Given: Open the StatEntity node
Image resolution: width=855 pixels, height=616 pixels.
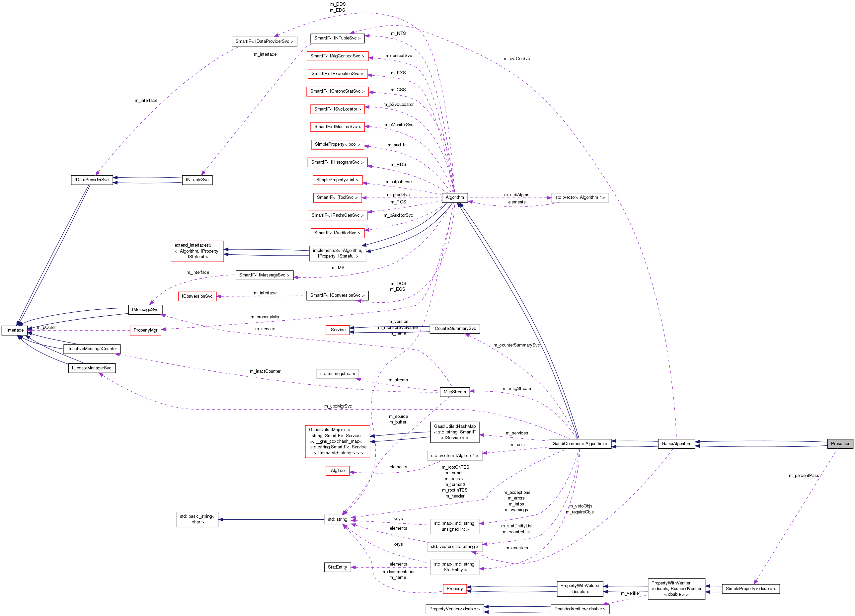Looking at the screenshot, I should (x=337, y=567).
